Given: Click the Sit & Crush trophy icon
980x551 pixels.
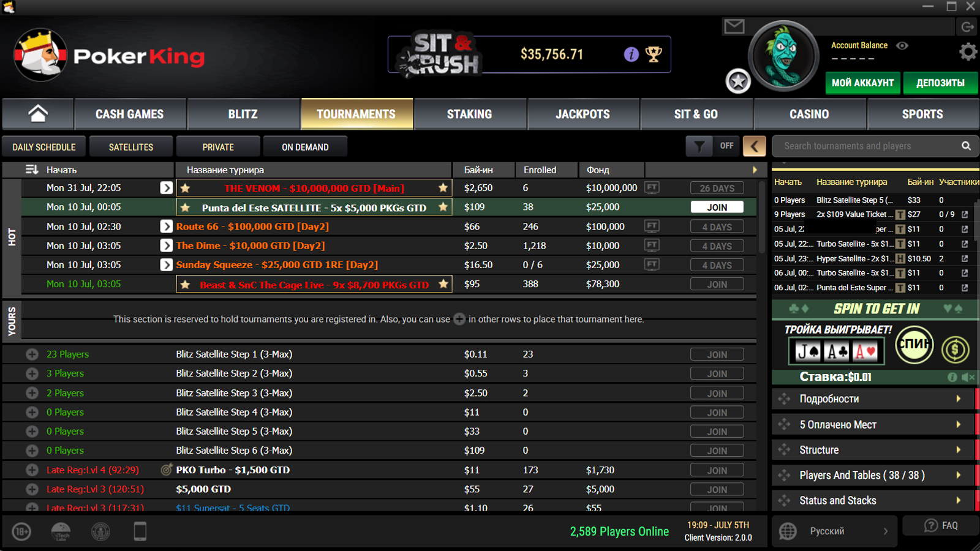Looking at the screenshot, I should coord(654,54).
